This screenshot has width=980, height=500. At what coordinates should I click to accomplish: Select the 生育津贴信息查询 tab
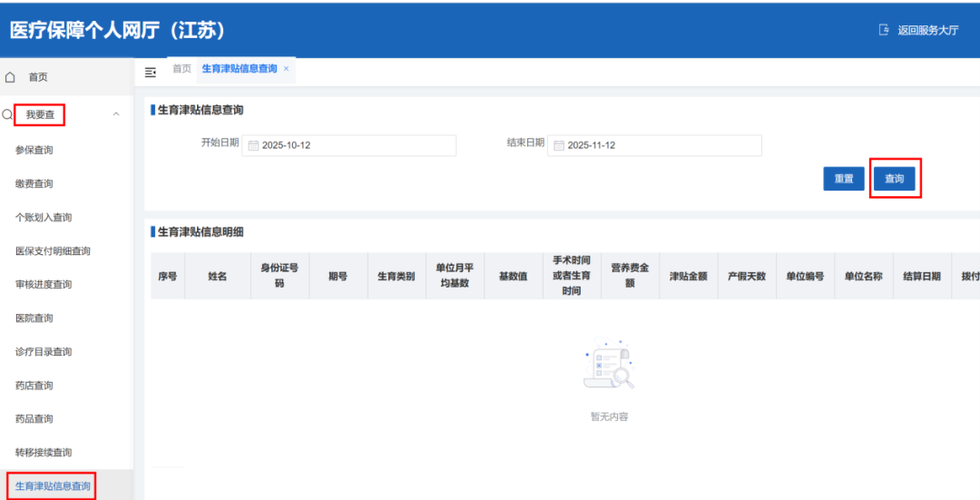click(239, 69)
